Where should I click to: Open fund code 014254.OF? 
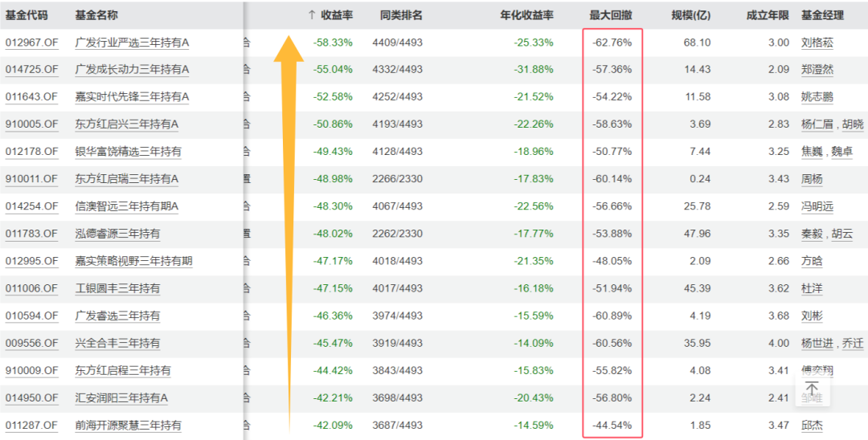point(31,206)
